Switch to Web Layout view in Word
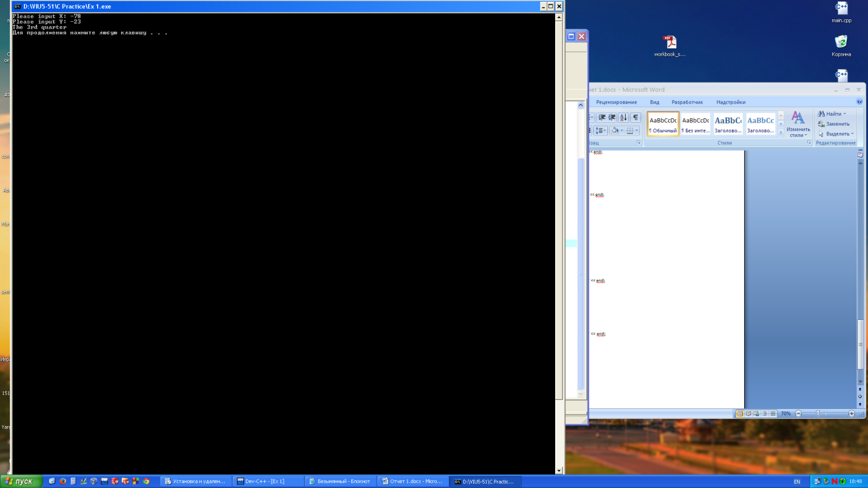The width and height of the screenshot is (868, 488). click(x=756, y=413)
